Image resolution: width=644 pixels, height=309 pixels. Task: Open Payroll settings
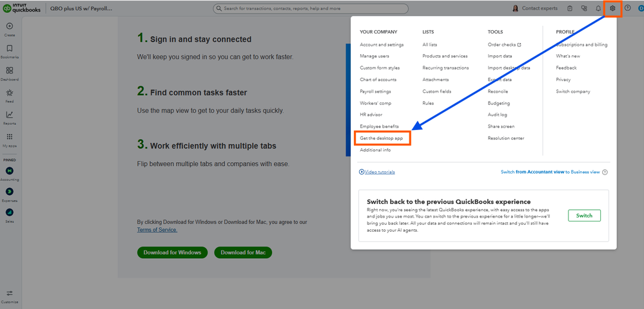pos(375,91)
